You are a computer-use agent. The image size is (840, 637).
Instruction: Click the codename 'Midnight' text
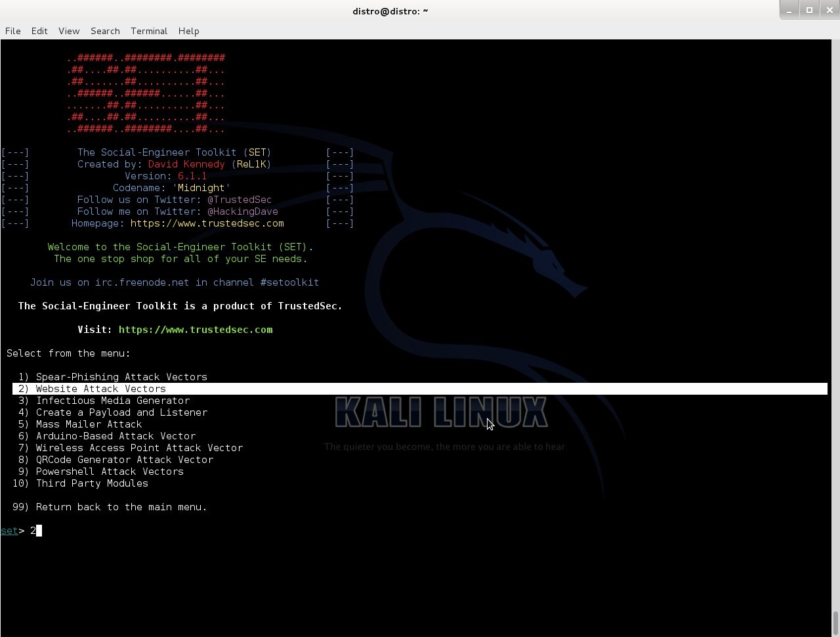pyautogui.click(x=201, y=188)
